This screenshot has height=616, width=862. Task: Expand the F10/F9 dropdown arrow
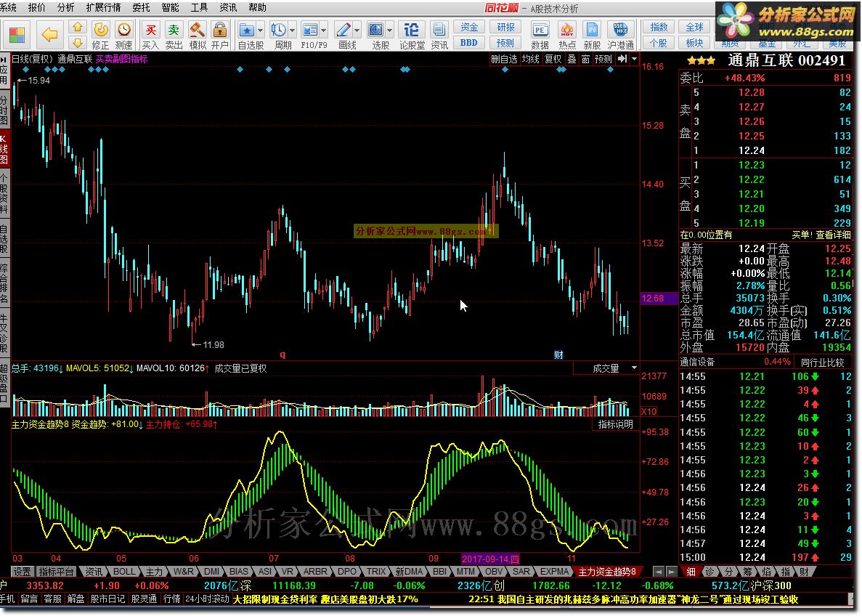pos(325,31)
